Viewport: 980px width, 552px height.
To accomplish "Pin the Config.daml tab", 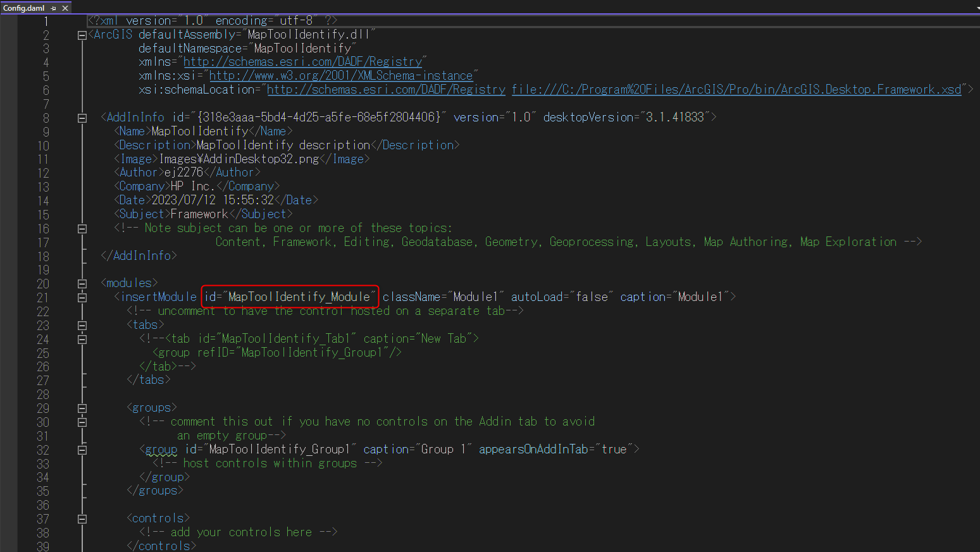I will [x=54, y=8].
